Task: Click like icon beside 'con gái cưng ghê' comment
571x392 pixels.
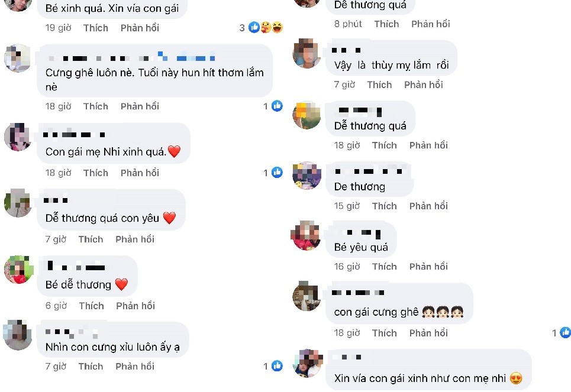Action: [565, 332]
